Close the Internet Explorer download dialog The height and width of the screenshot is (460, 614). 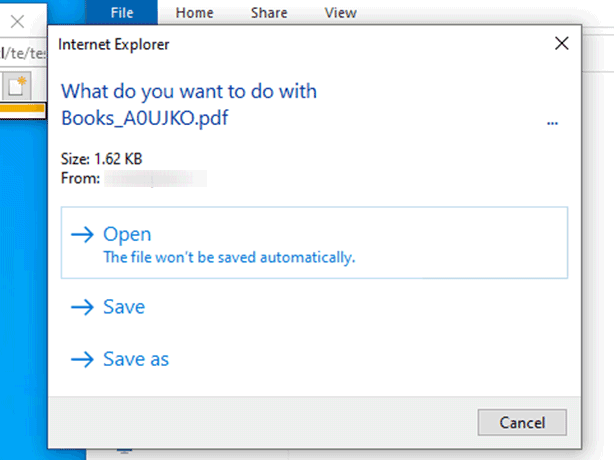tap(562, 43)
